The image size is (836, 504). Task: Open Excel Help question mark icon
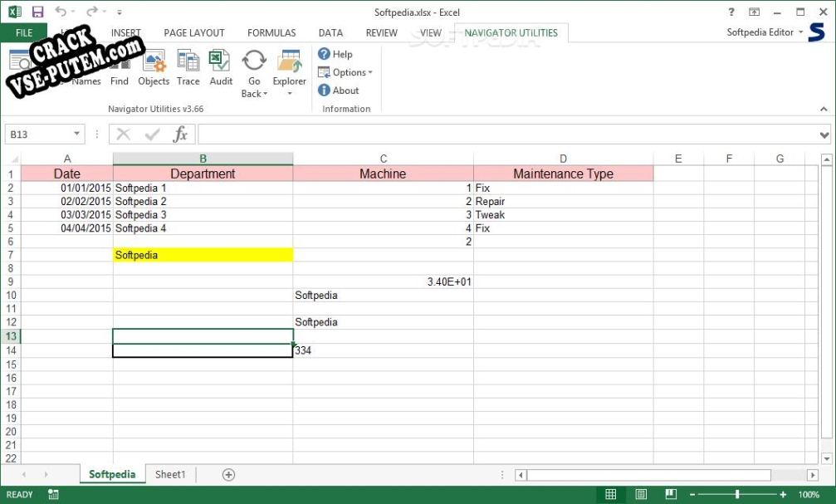pyautogui.click(x=731, y=12)
